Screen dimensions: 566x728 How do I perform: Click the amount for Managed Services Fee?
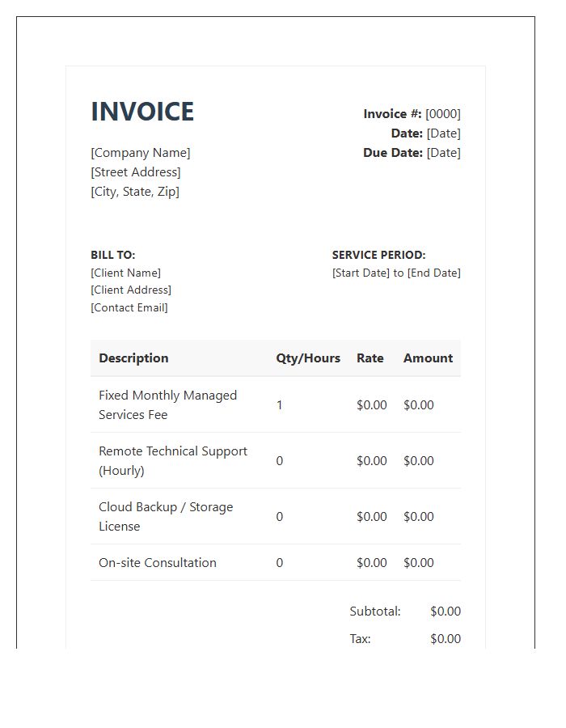419,405
